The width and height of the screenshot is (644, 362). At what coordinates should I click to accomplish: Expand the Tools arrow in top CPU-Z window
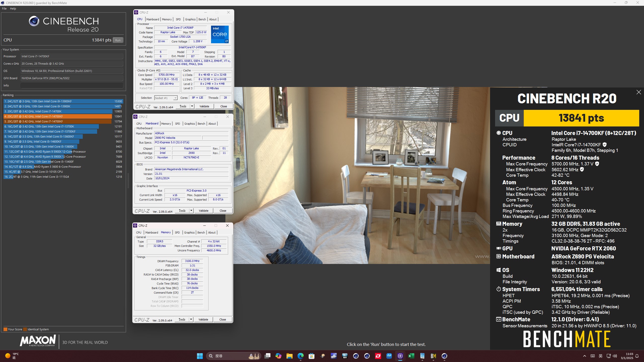tap(192, 106)
